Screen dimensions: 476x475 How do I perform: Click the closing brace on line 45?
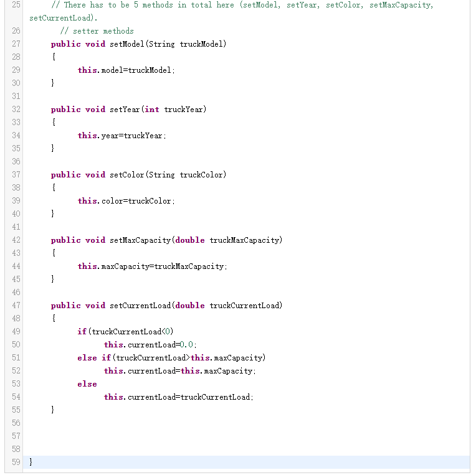point(53,279)
